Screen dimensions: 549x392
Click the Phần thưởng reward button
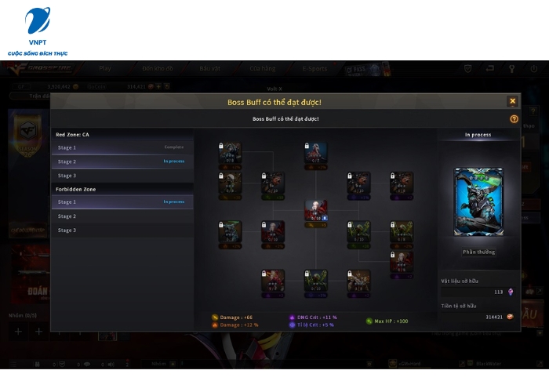(x=478, y=252)
